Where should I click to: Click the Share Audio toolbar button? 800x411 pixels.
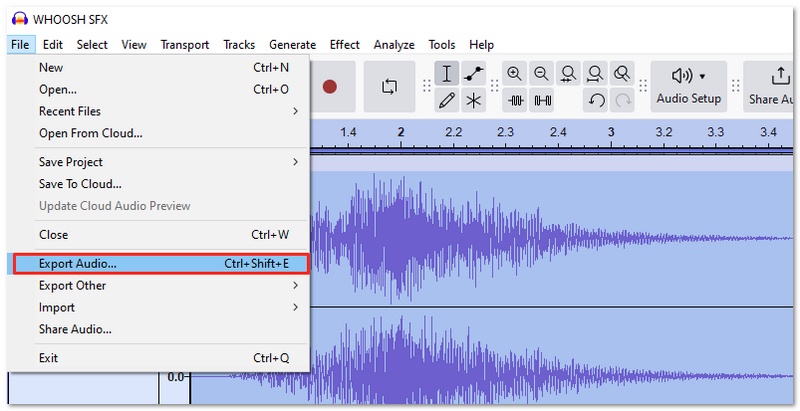(x=775, y=86)
